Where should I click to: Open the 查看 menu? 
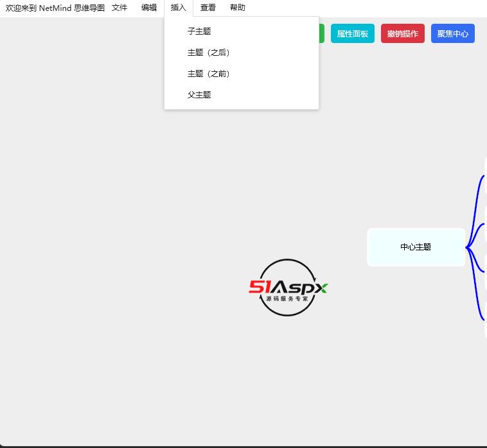tap(208, 8)
